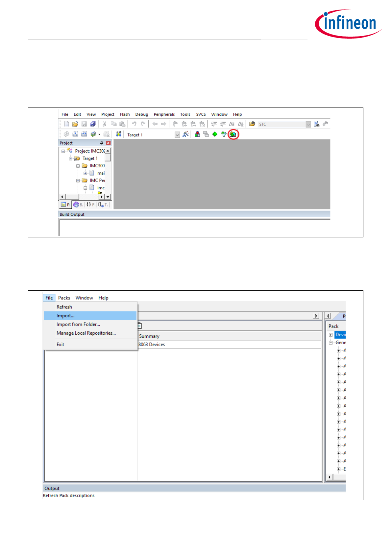Open the Packs menu
The height and width of the screenshot is (554, 392).
(64, 298)
